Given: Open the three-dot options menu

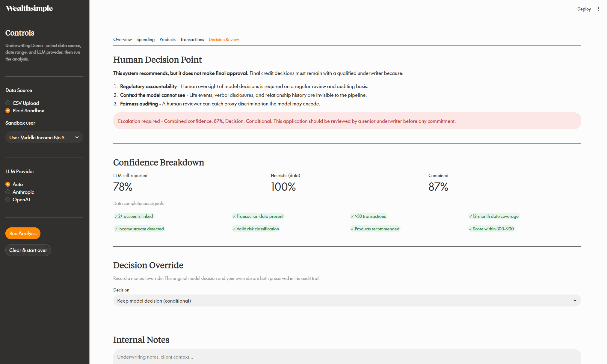Looking at the screenshot, I should click(598, 9).
